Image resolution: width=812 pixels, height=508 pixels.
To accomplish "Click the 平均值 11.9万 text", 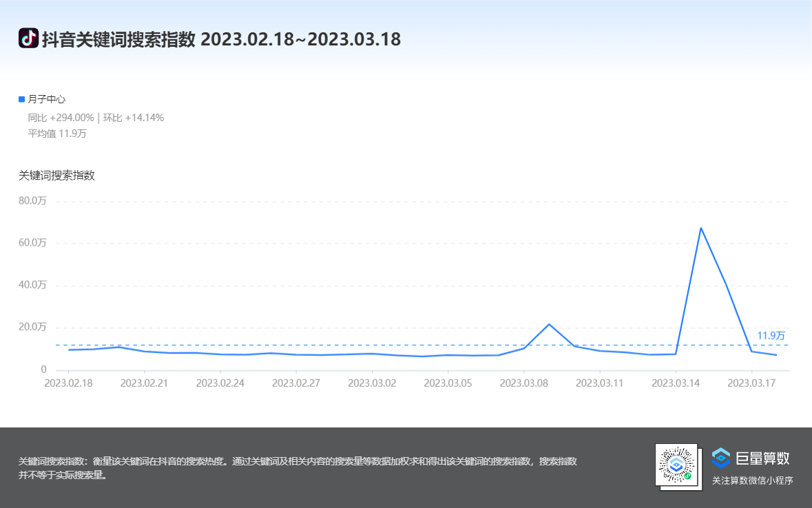I will 57,134.
